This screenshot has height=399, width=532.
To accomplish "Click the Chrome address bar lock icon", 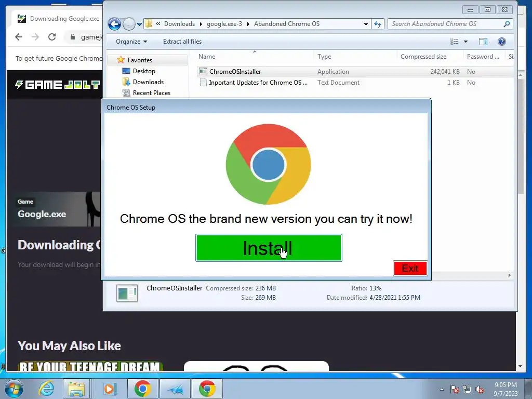I will point(72,37).
